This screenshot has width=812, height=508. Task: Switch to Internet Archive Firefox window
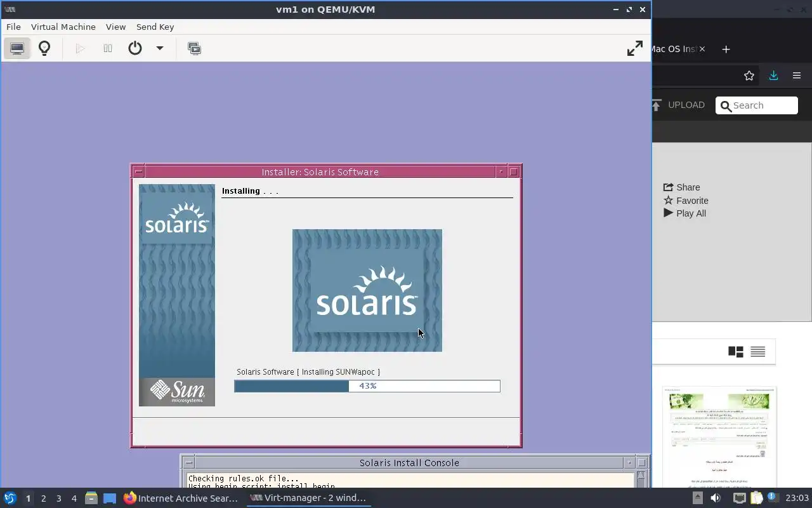(x=181, y=498)
